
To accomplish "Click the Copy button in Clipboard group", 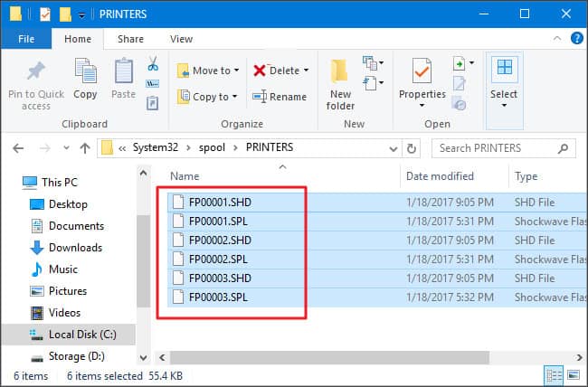I will coord(85,80).
